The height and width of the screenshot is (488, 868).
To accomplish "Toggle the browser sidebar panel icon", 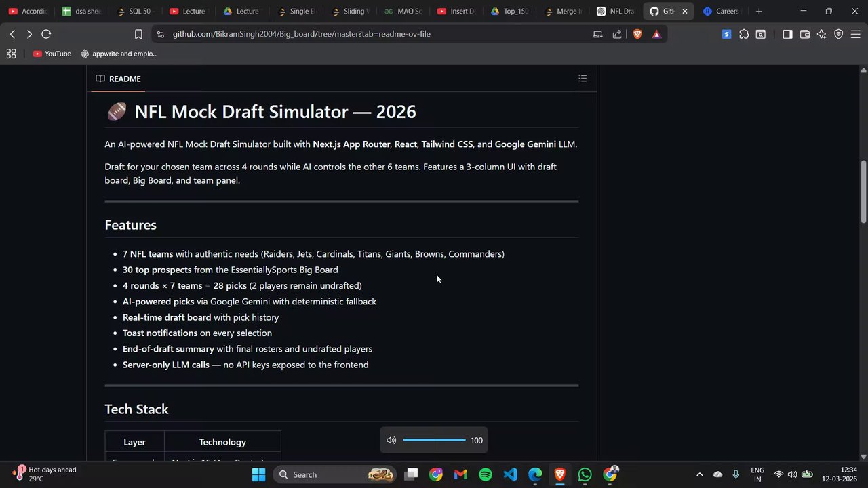I will tap(787, 34).
